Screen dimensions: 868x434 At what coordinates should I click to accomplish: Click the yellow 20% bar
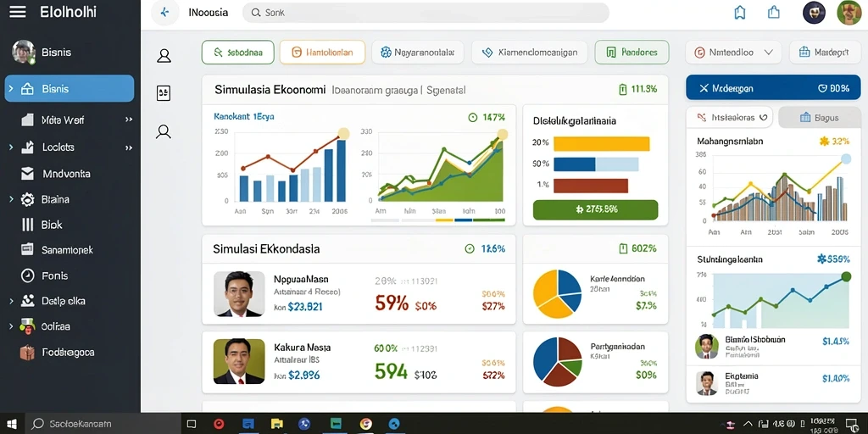[601, 143]
